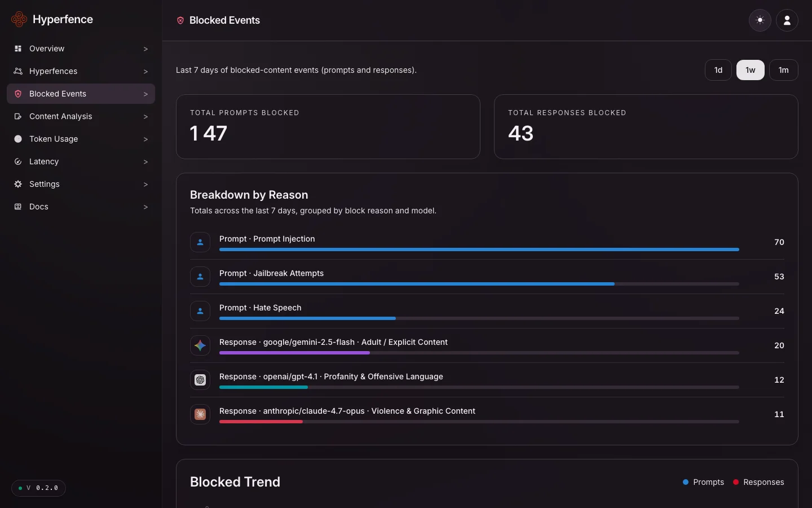The width and height of the screenshot is (812, 508).
Task: Click the red Responses legend dot
Action: click(736, 482)
